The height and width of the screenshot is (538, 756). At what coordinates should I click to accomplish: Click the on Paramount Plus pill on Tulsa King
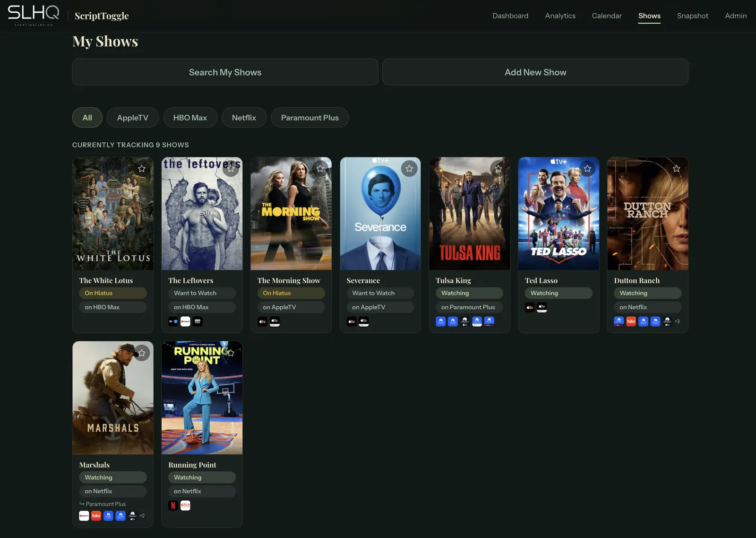tap(469, 307)
